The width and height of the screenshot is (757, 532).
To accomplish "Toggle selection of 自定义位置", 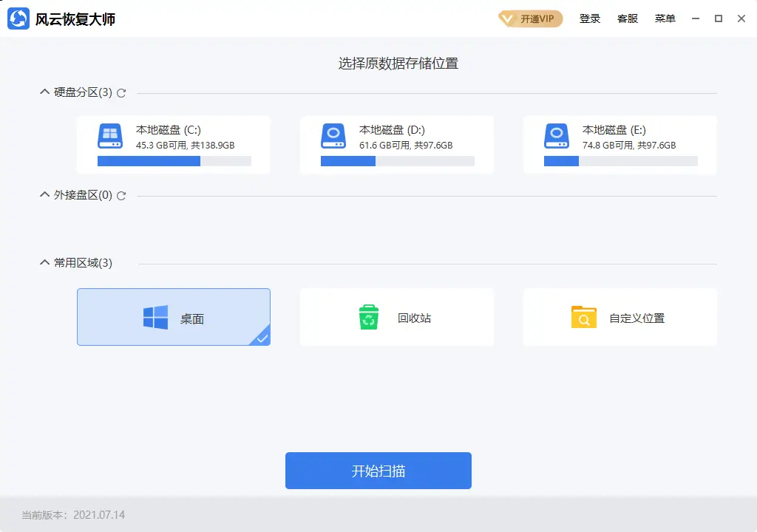I will 619,316.
